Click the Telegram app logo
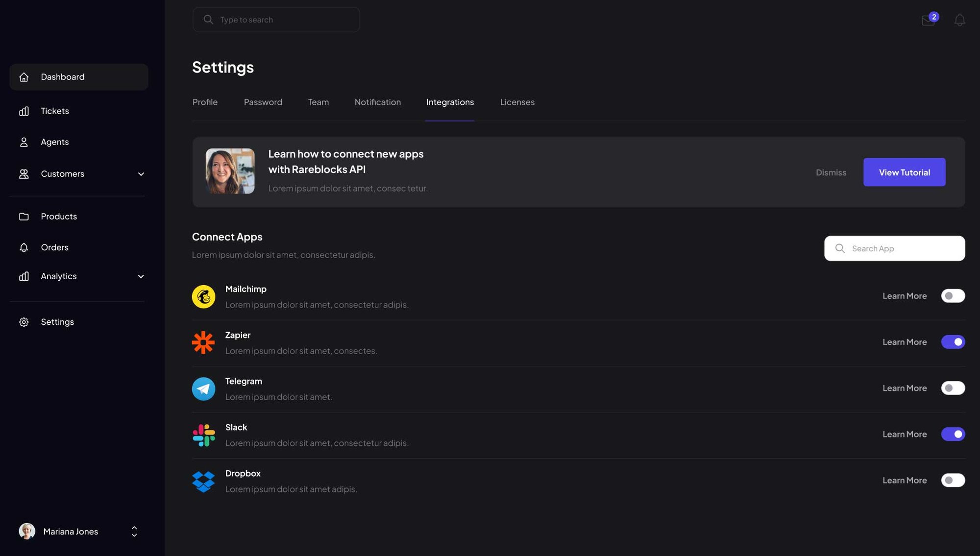This screenshot has width=980, height=556. pyautogui.click(x=203, y=388)
